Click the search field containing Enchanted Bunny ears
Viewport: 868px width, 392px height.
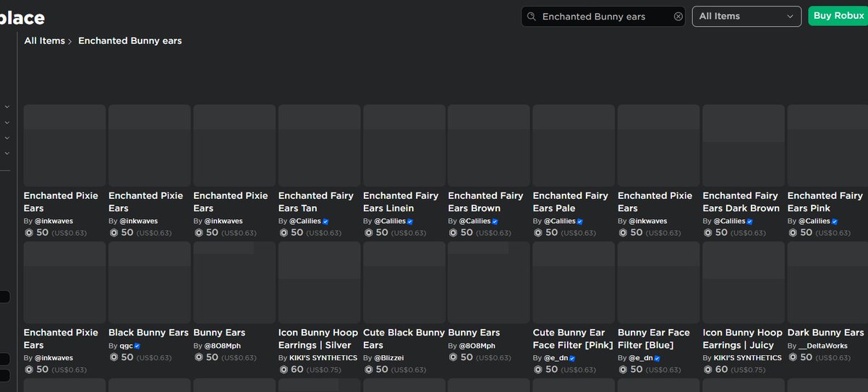[604, 17]
